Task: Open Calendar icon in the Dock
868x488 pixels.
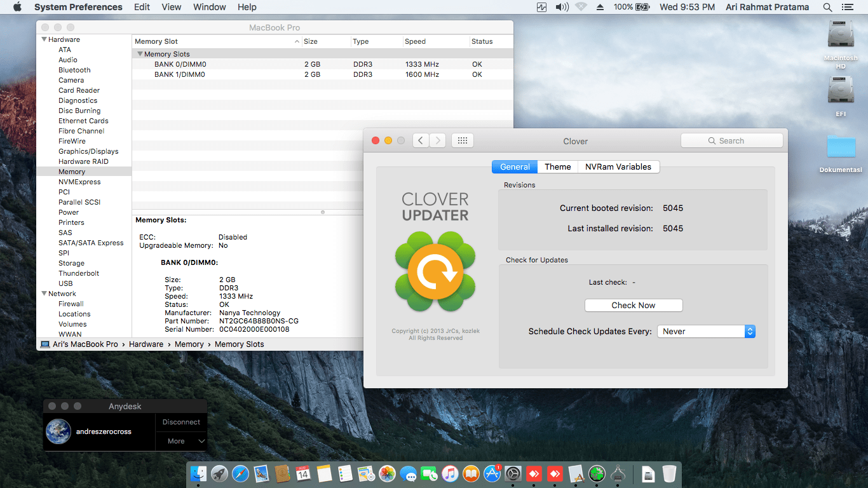Action: [x=303, y=473]
